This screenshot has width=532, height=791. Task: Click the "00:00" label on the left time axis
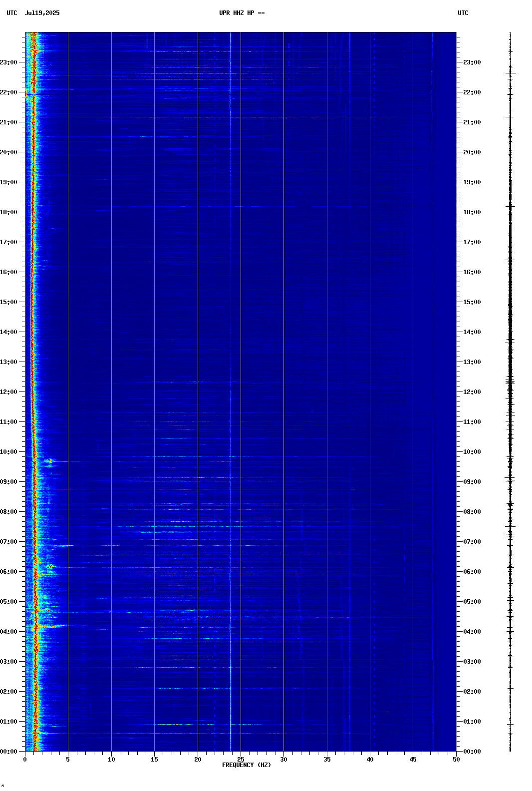(8, 752)
